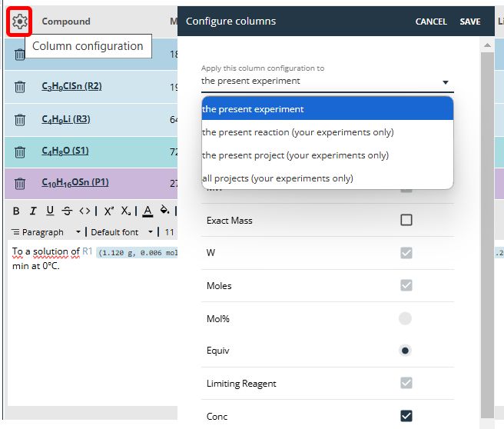
Task: Click the configure panel vertical scrollbar thumb
Action: coord(487,234)
